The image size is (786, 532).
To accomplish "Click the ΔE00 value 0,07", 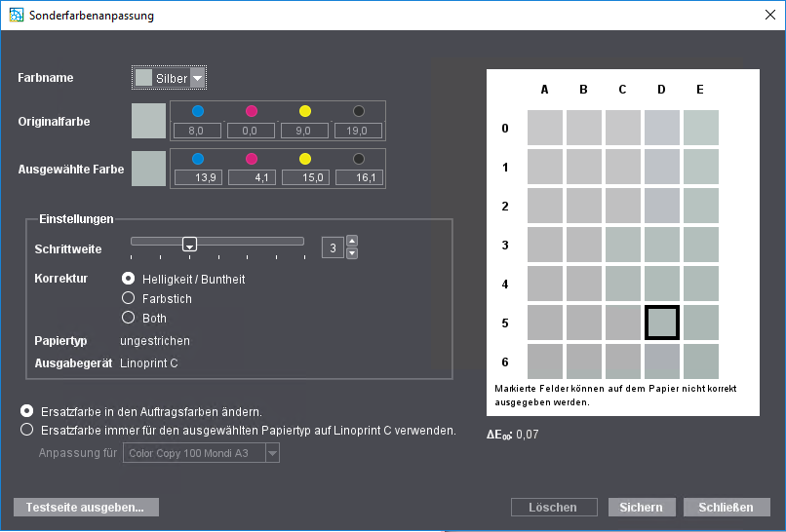I will pyautogui.click(x=528, y=435).
